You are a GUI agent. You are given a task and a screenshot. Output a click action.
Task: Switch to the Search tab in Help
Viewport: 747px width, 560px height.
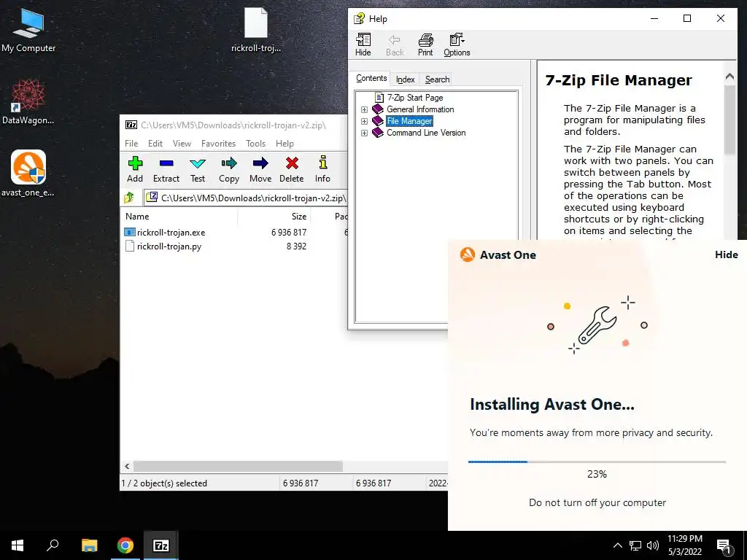click(437, 79)
